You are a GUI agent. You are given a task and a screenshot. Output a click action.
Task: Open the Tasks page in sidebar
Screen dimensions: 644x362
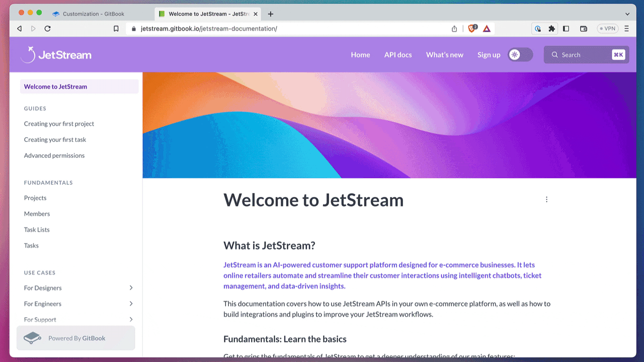tap(31, 245)
